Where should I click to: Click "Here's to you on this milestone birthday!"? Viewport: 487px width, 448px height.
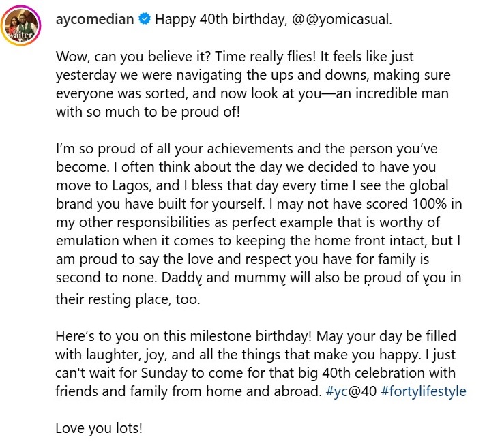tap(203, 339)
